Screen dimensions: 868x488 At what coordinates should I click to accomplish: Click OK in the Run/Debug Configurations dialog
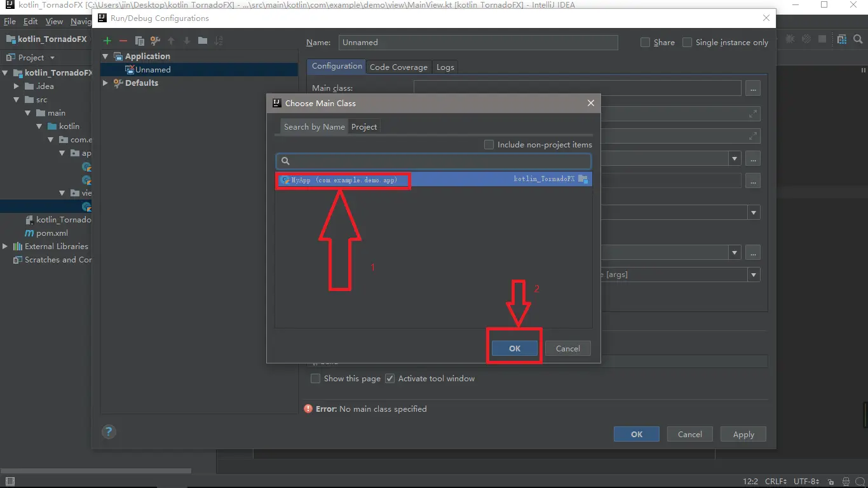pyautogui.click(x=637, y=435)
